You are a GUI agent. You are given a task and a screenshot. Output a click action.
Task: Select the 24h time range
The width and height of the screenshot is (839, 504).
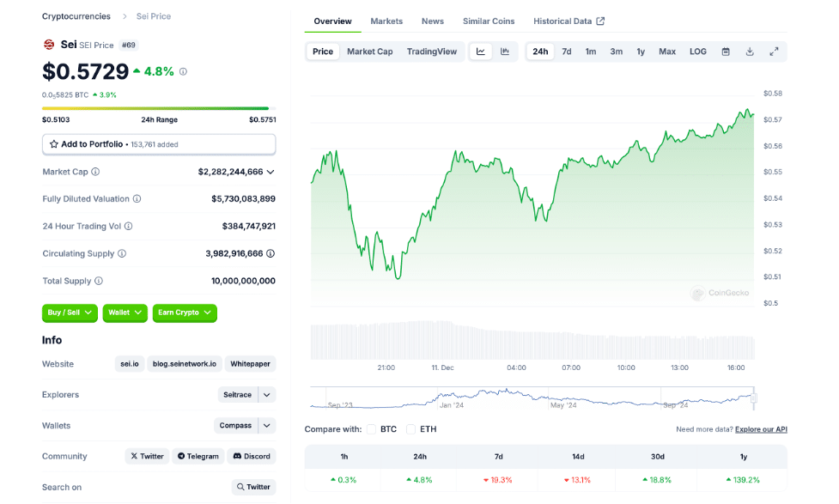pyautogui.click(x=540, y=52)
